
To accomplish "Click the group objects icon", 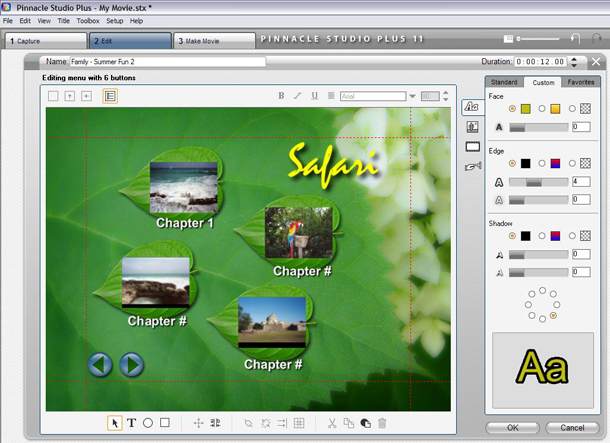I will coord(248,423).
